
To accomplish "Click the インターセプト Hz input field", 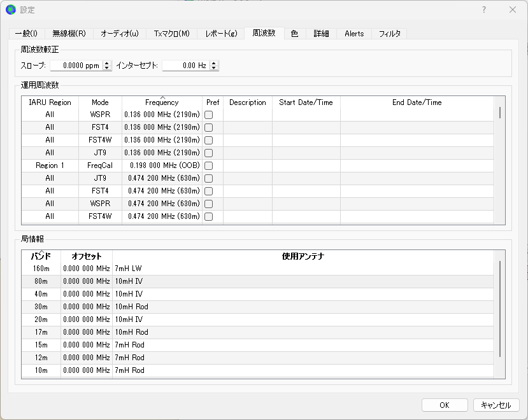I will pos(186,66).
